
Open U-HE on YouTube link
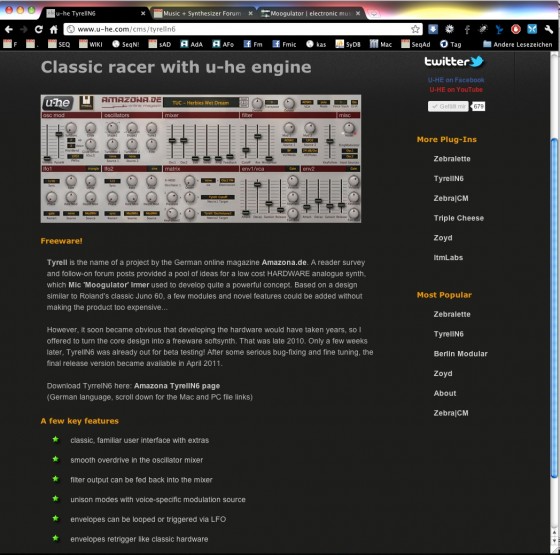456,90
